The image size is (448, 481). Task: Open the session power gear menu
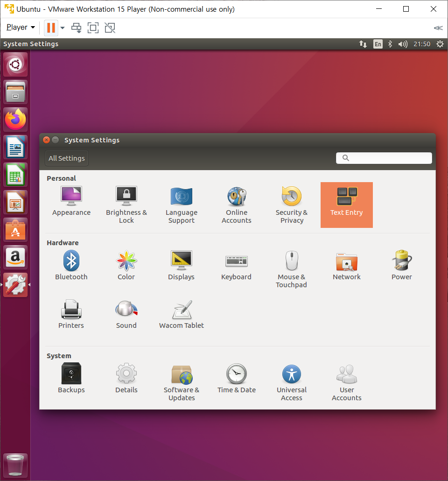(x=440, y=44)
